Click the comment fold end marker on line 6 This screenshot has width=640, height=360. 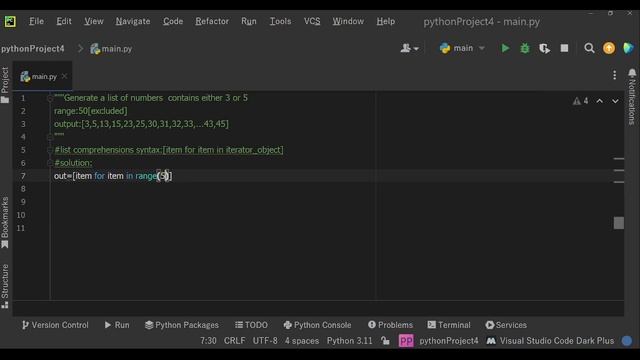point(50,163)
